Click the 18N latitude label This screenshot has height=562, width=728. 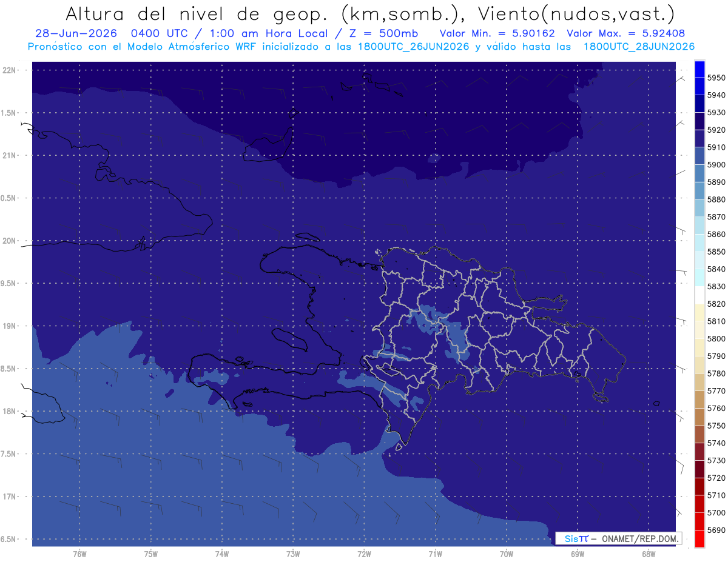point(10,412)
